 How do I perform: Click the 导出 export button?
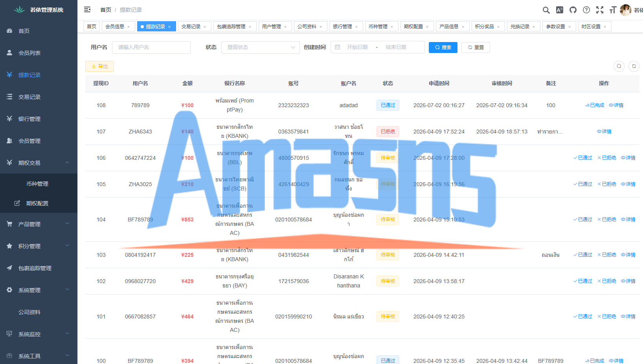coord(99,66)
